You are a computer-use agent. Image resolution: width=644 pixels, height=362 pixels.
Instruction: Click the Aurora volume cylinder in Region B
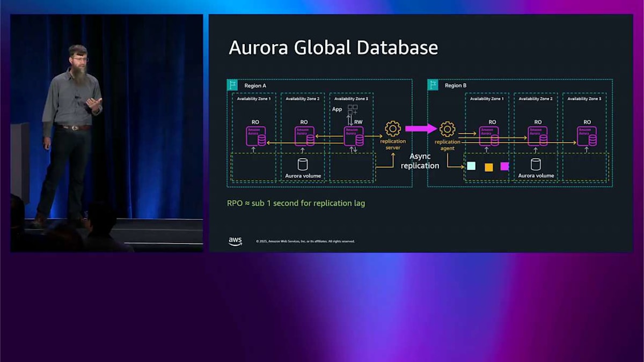click(536, 164)
